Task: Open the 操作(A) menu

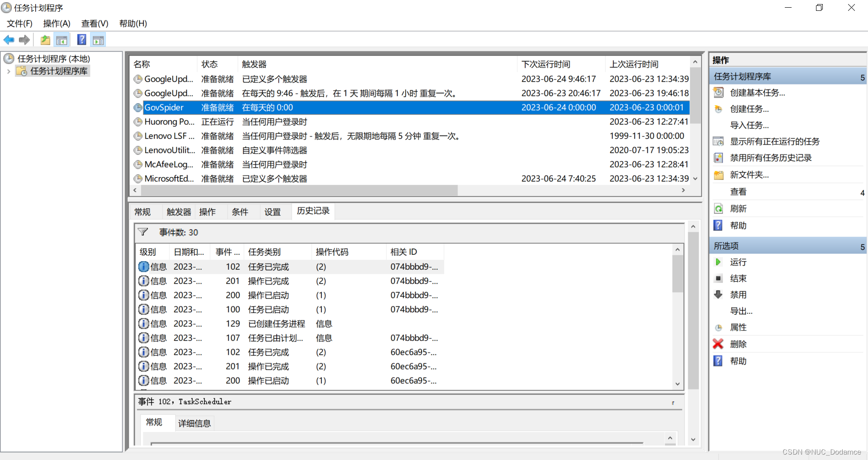Action: [57, 23]
